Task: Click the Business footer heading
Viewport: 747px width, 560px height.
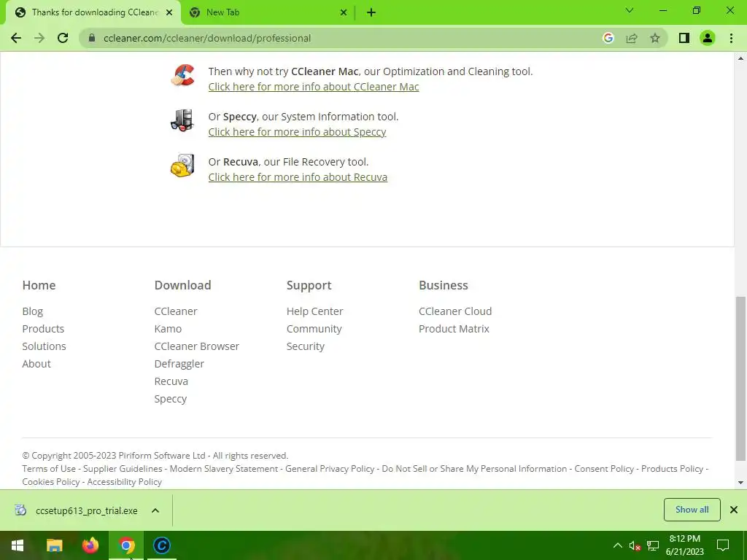Action: tap(443, 285)
